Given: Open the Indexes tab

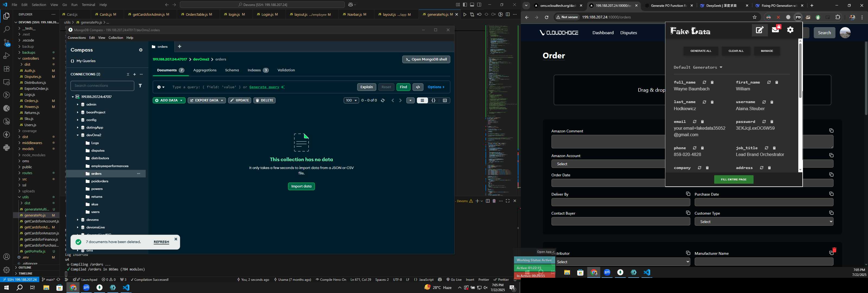Looking at the screenshot, I should tap(258, 70).
